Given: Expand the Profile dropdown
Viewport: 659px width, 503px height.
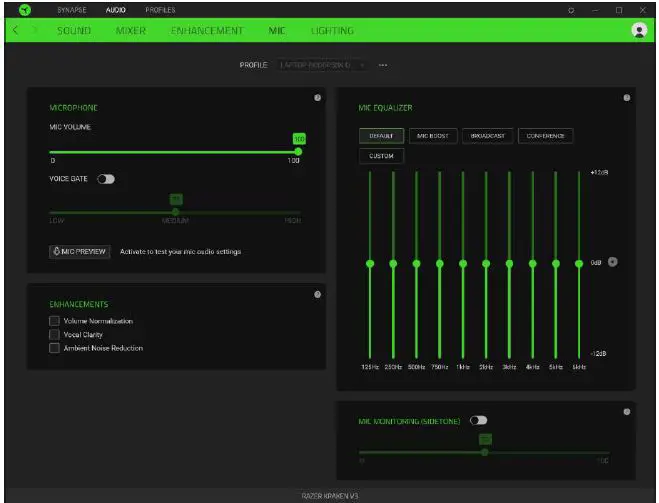Looking at the screenshot, I should (323, 65).
